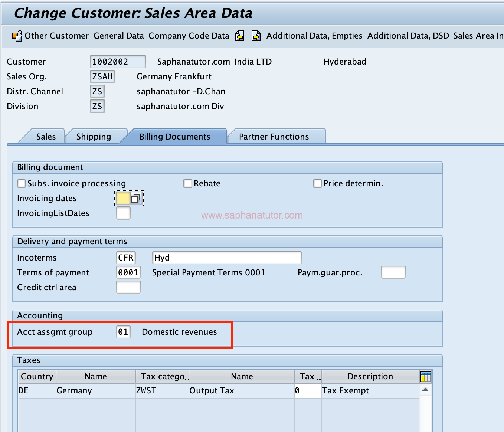Click the Credit ctrl area field

(128, 287)
